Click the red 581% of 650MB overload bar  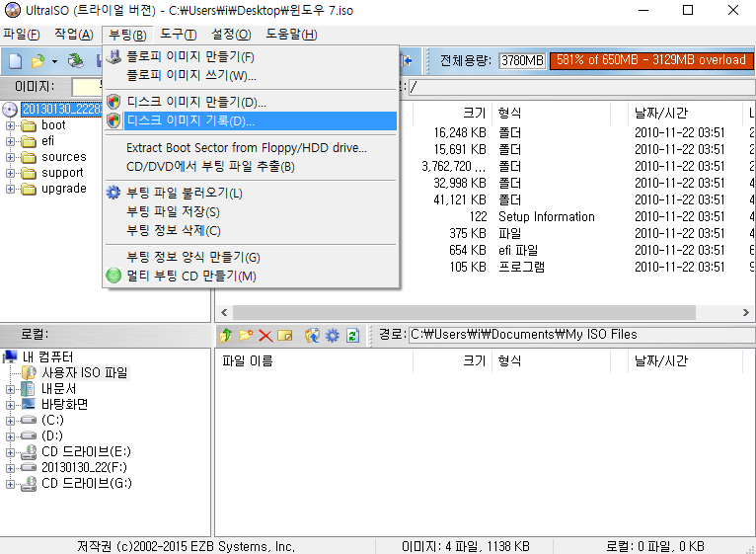click(x=651, y=60)
